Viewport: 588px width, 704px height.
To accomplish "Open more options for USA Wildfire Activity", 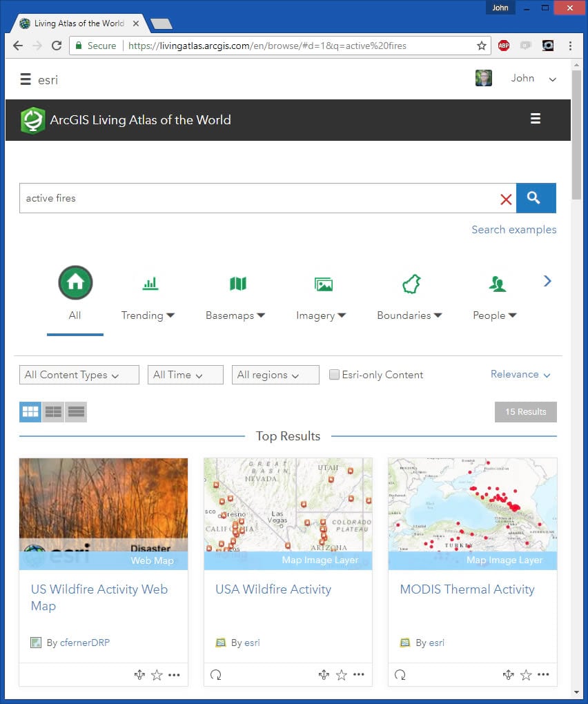I will 359,674.
